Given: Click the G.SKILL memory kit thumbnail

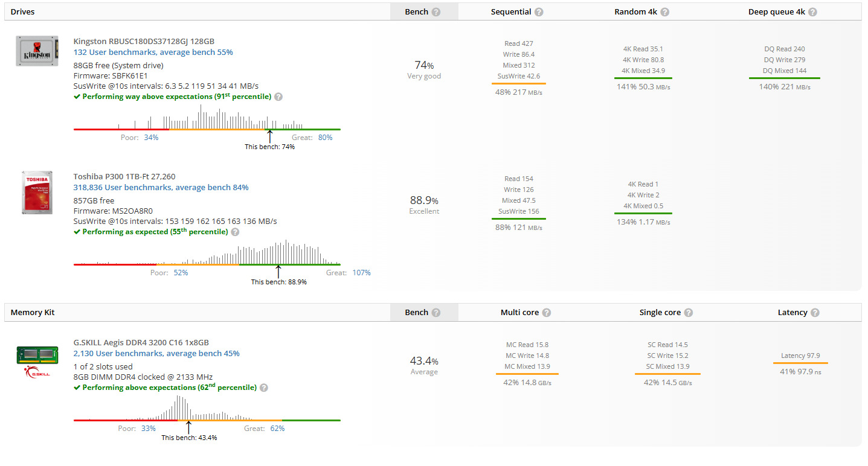Looking at the screenshot, I should click(x=37, y=363).
